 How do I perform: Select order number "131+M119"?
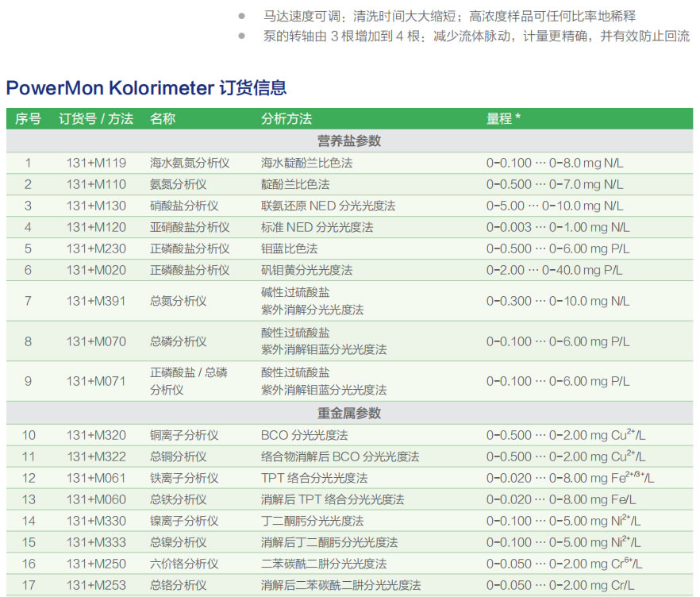96,163
